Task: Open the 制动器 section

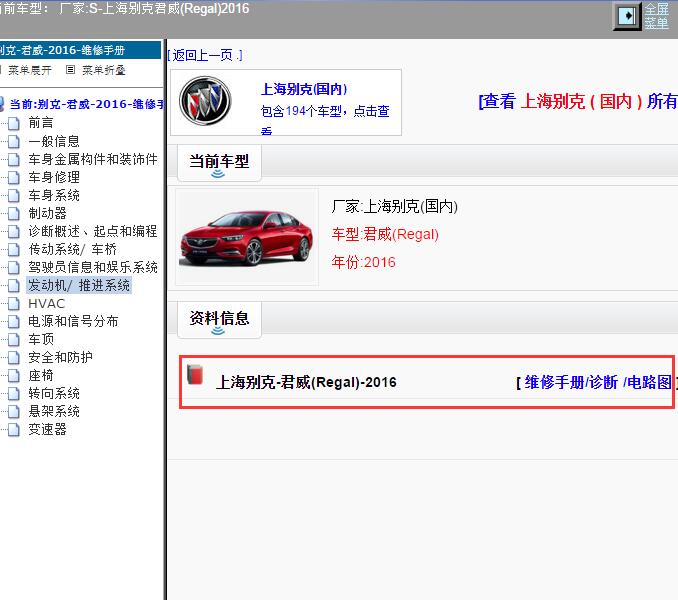Action: [48, 213]
